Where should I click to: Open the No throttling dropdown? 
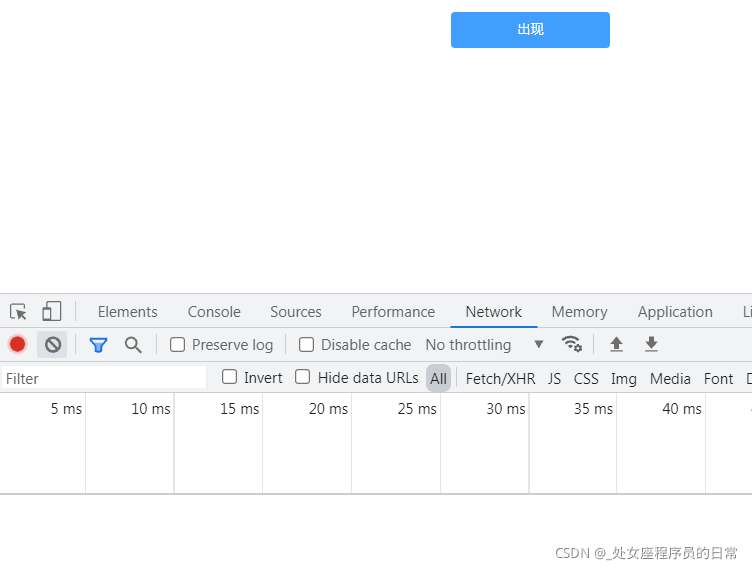(x=484, y=345)
